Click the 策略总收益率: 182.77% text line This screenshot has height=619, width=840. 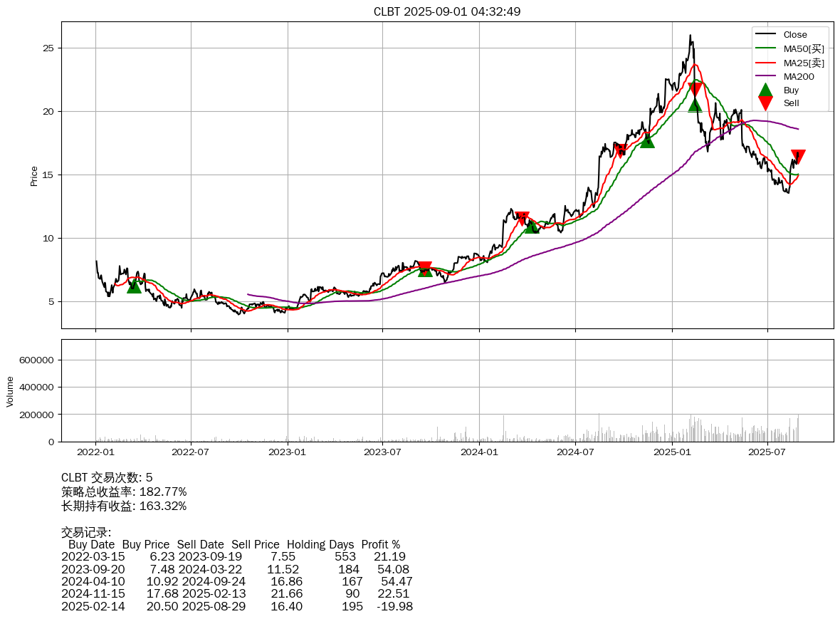pos(124,492)
